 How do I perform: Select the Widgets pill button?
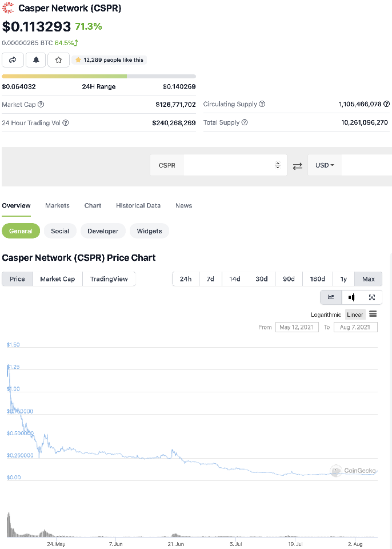[150, 231]
